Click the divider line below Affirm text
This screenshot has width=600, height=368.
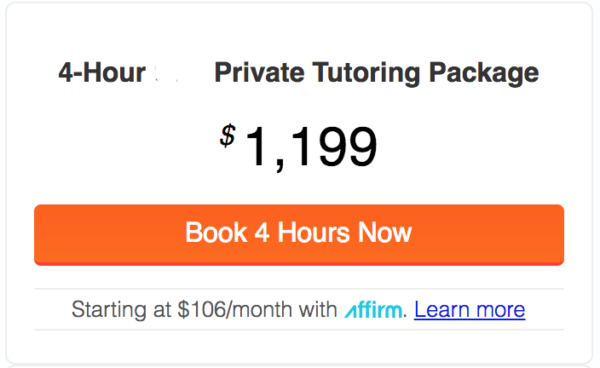pos(299,329)
